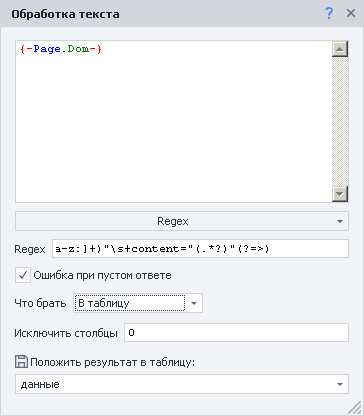Toggle Ошибка при пустом ответе checkbox
The height and width of the screenshot is (416, 364).
[x=23, y=275]
